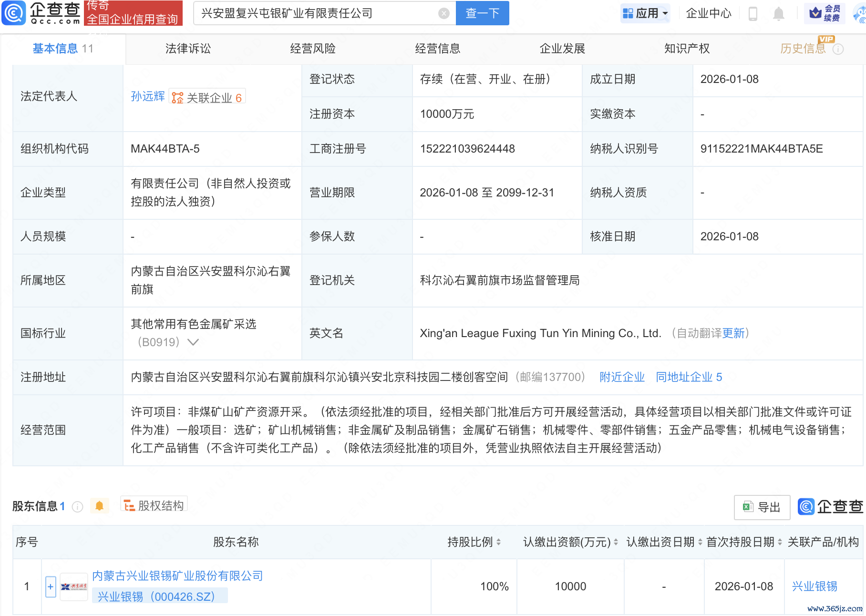Screen dimensions: 866x616
Task: Export shareholder list with 导出
Action: (x=762, y=507)
